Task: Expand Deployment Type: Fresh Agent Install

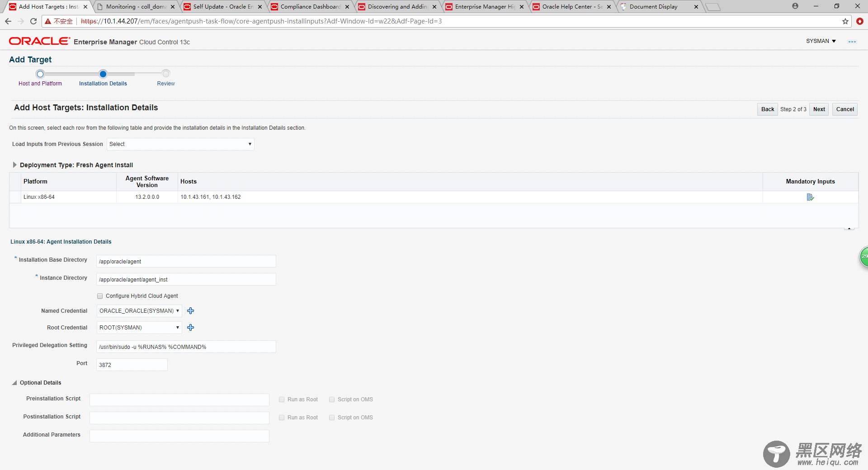Action: (14, 165)
